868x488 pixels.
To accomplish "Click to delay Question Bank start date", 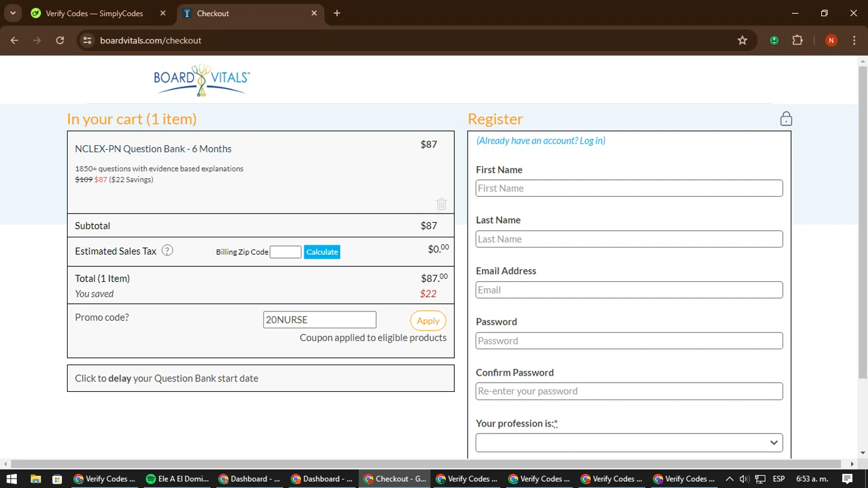I will pyautogui.click(x=260, y=378).
